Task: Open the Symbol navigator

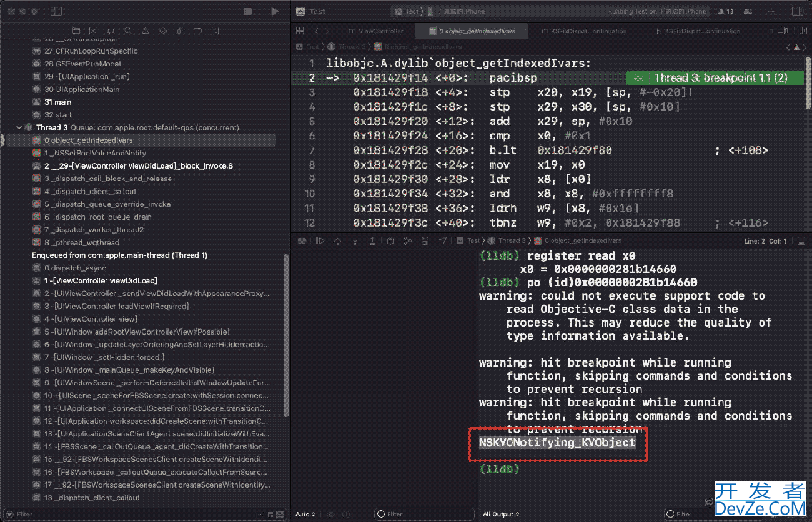Action: click(111, 31)
